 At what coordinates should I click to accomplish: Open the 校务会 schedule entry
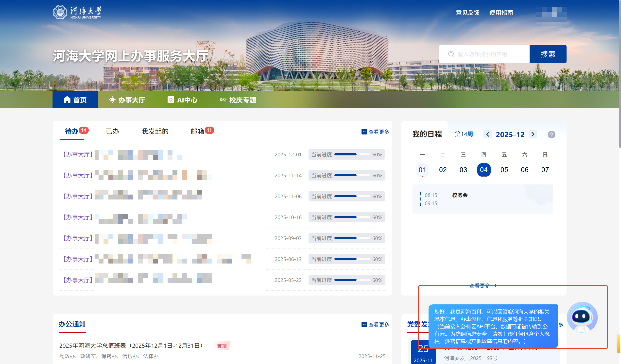(460, 195)
